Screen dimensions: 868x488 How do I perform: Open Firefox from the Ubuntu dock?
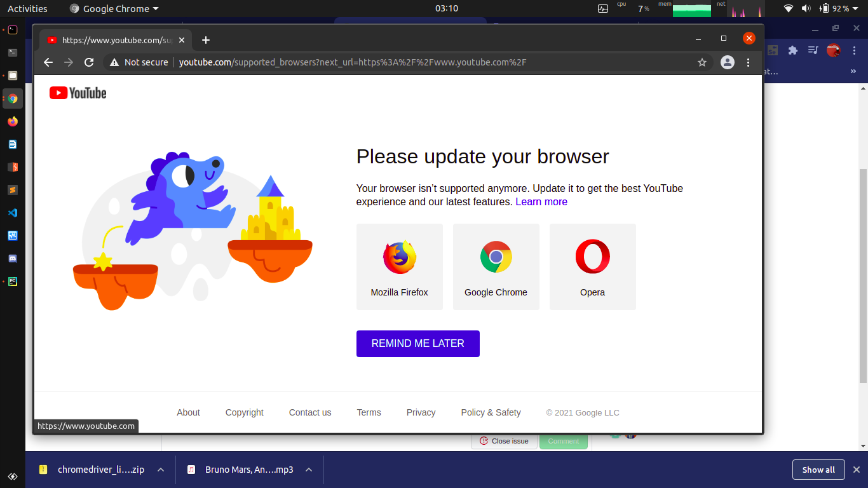(13, 121)
